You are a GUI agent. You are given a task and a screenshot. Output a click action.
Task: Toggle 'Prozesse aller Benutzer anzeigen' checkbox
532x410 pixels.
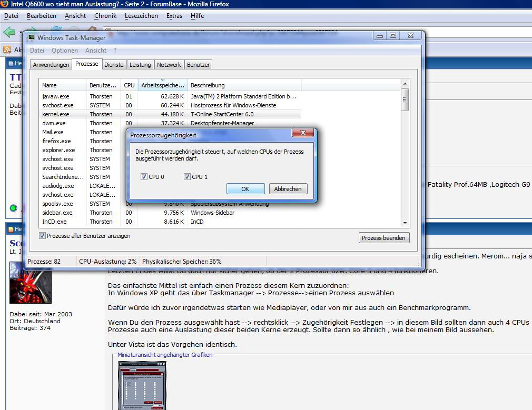(43, 236)
